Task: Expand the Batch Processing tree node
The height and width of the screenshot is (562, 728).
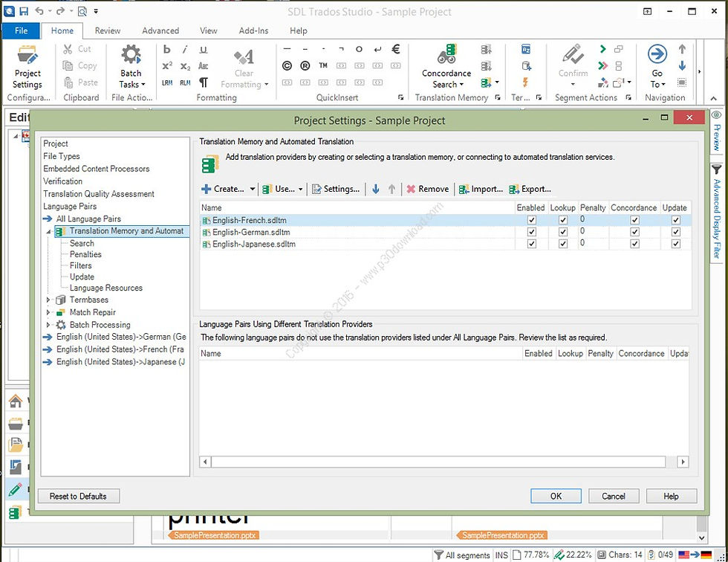Action: [x=48, y=325]
